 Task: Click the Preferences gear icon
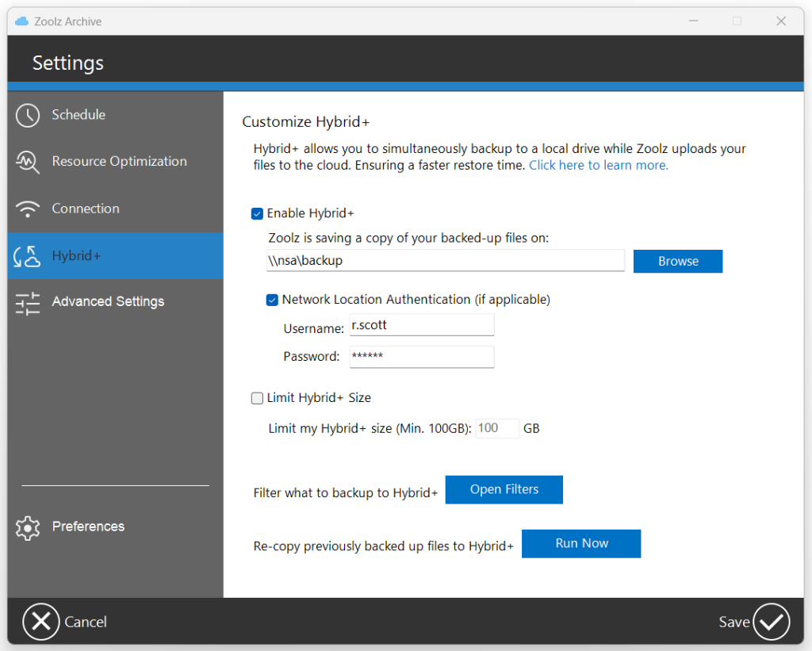pyautogui.click(x=28, y=527)
